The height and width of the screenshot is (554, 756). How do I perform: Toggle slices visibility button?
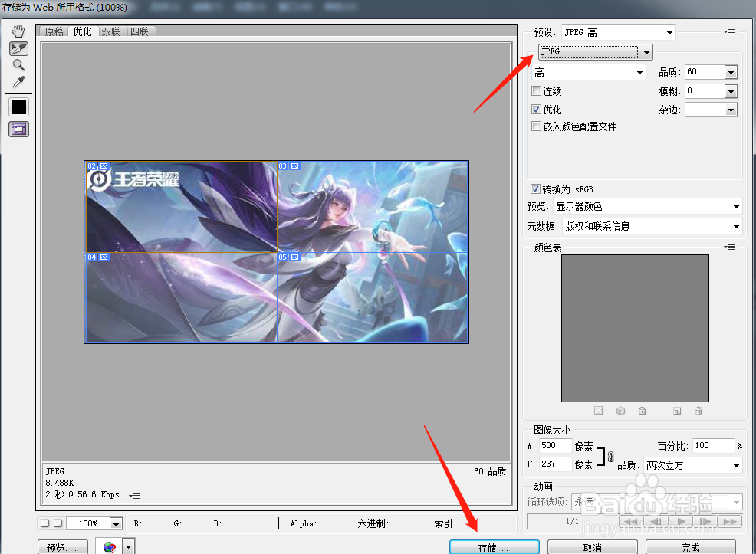(x=19, y=129)
